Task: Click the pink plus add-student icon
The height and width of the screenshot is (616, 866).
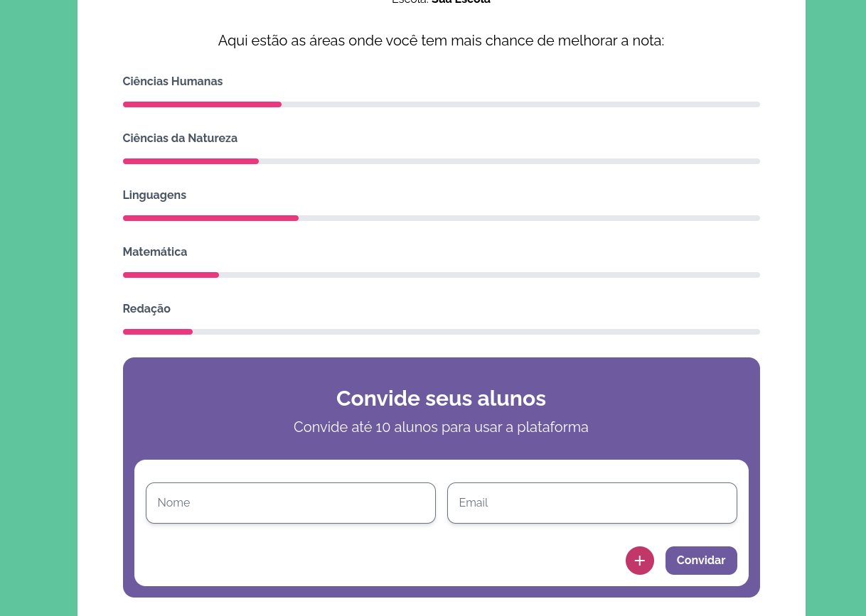Action: point(640,561)
